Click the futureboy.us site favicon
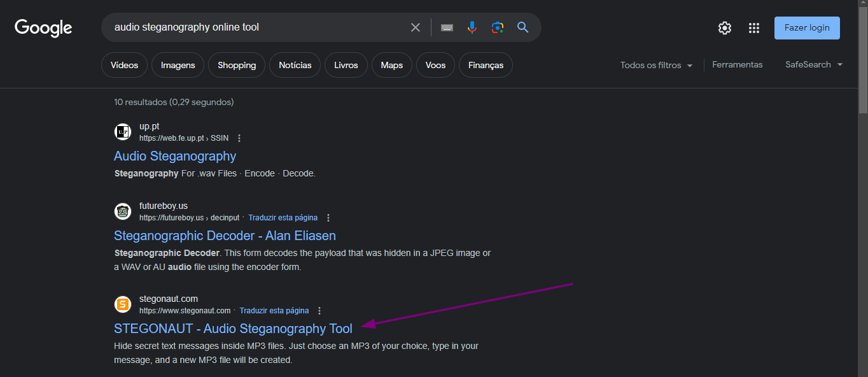The height and width of the screenshot is (377, 868). click(123, 211)
